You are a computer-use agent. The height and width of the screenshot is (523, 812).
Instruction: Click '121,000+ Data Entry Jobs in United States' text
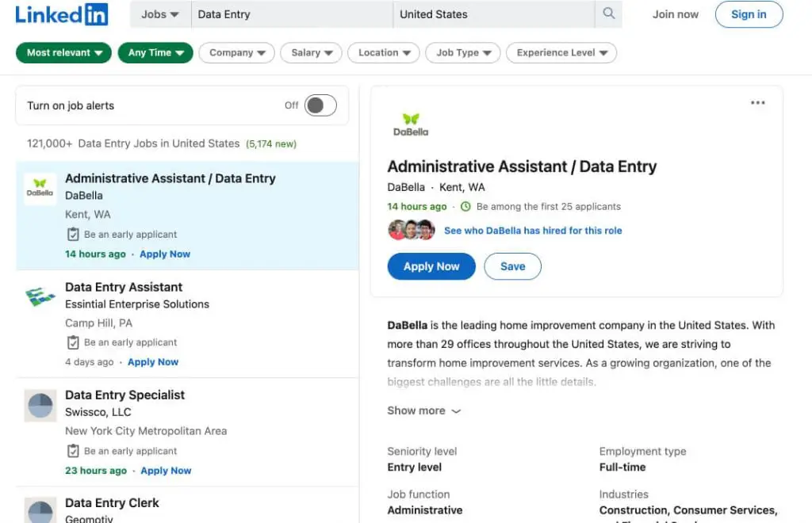click(x=133, y=143)
